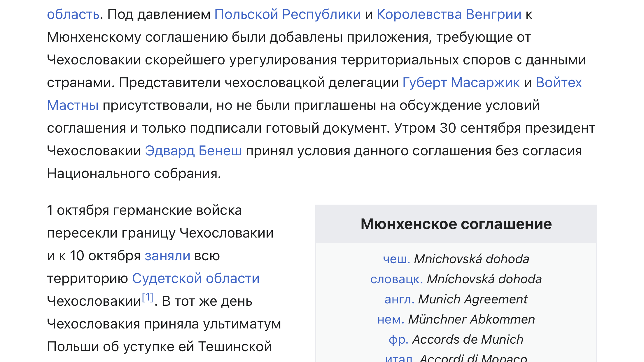Viewport: 644px width, 362px height.
Task: Click the Mnichovská dohoda Czech name
Action: coord(472,259)
